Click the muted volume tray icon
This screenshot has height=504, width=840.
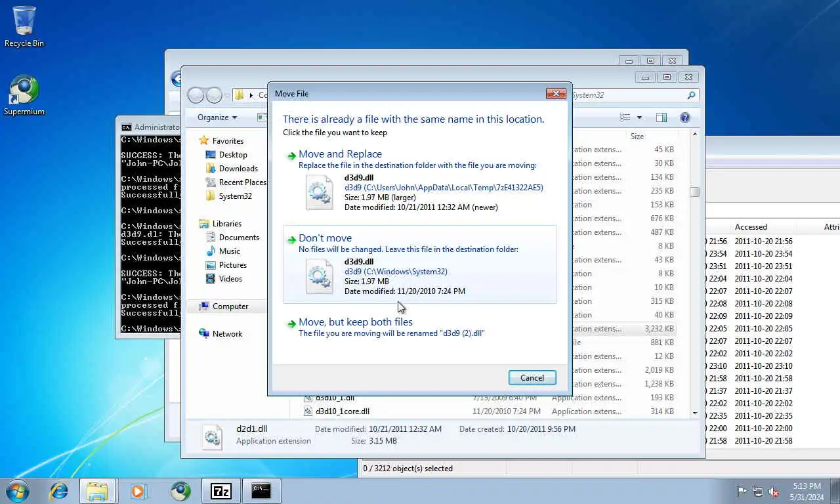click(x=774, y=491)
